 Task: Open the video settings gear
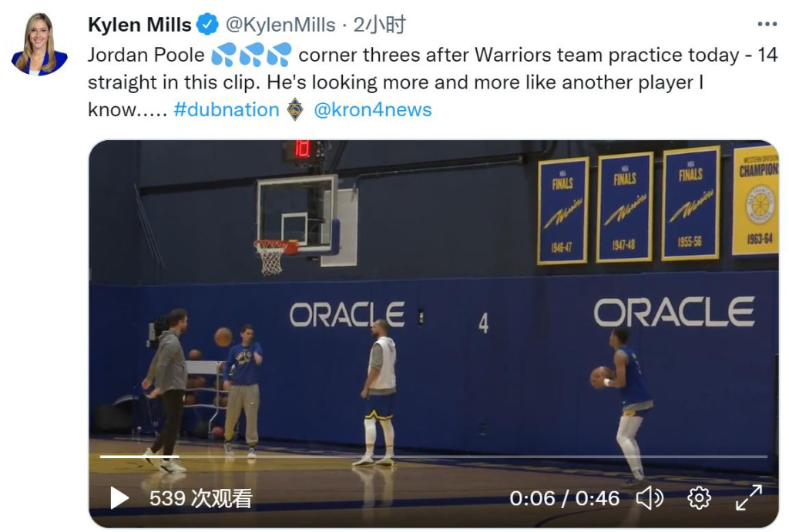click(698, 498)
